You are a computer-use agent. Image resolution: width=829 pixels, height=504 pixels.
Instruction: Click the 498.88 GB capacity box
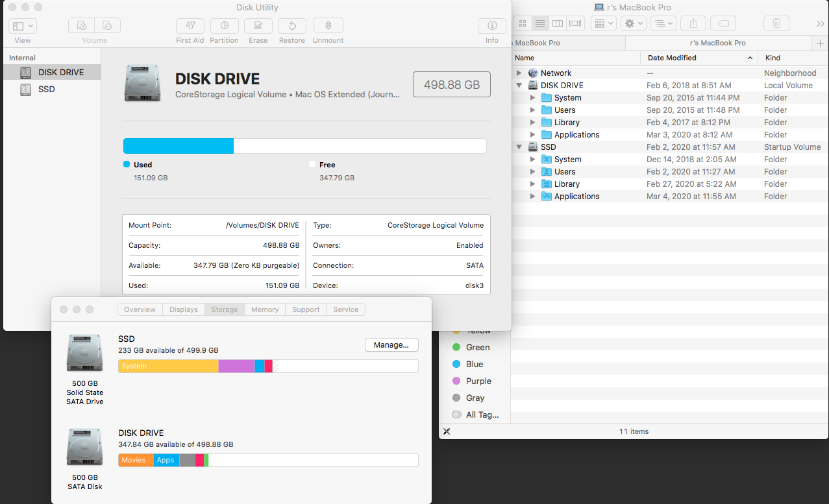[x=452, y=85]
